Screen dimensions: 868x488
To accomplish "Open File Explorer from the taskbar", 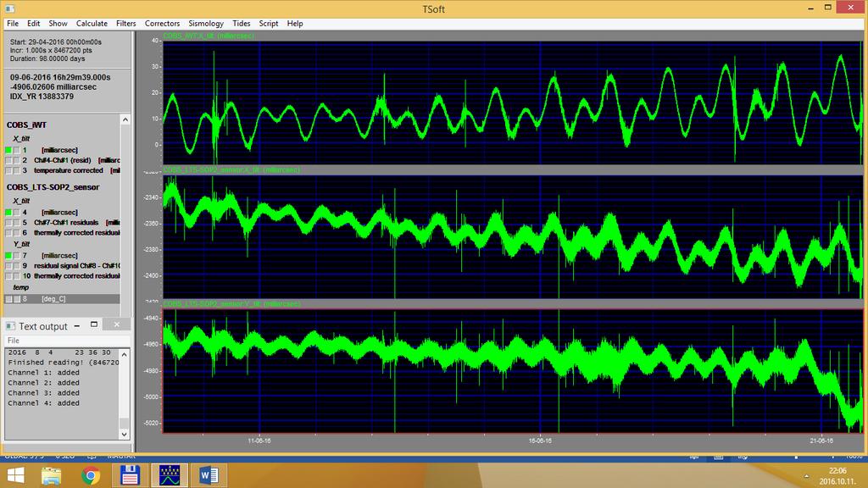I will coord(51,475).
